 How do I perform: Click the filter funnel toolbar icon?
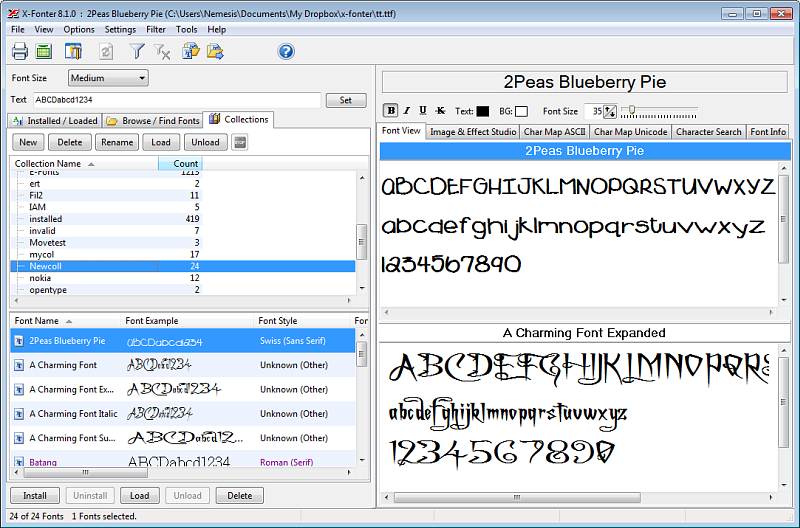137,51
